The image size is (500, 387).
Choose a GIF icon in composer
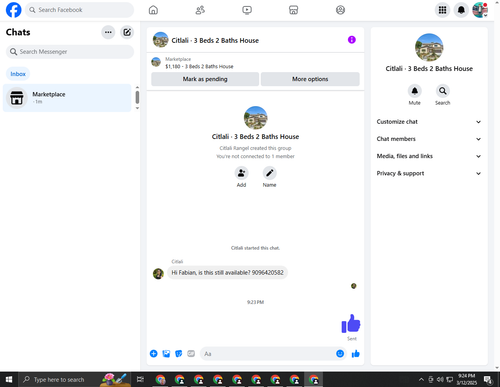[x=191, y=354]
